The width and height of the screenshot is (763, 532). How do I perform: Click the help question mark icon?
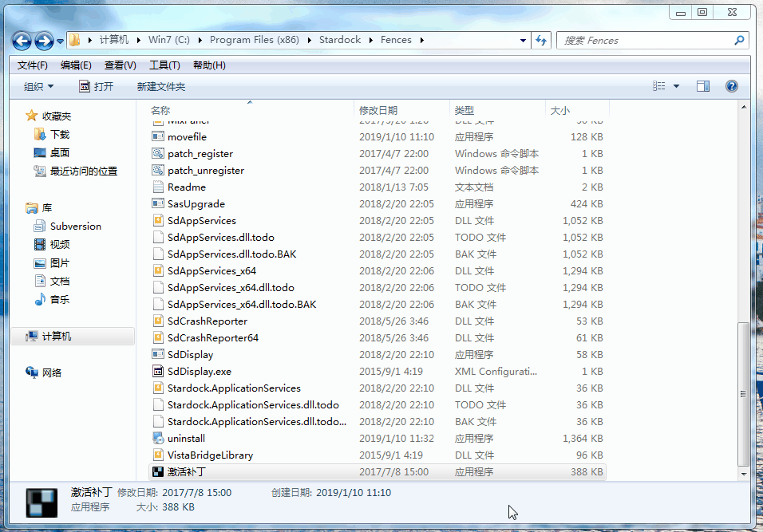731,86
